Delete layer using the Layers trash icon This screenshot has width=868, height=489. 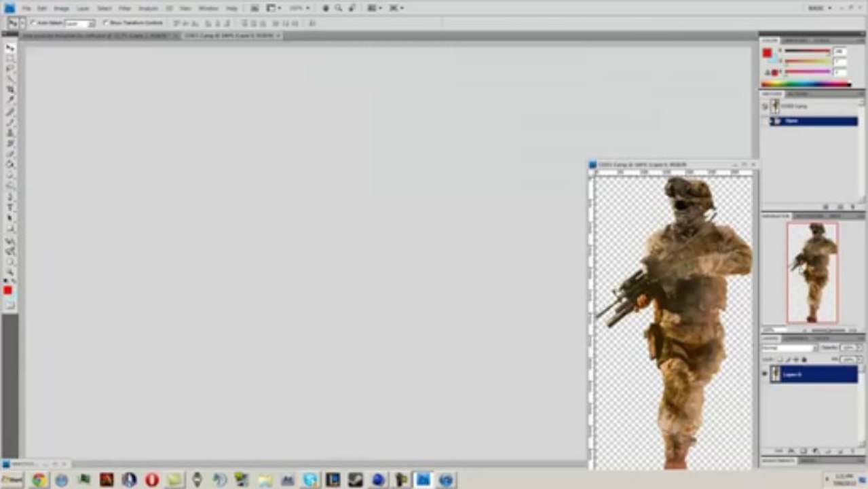tap(852, 451)
